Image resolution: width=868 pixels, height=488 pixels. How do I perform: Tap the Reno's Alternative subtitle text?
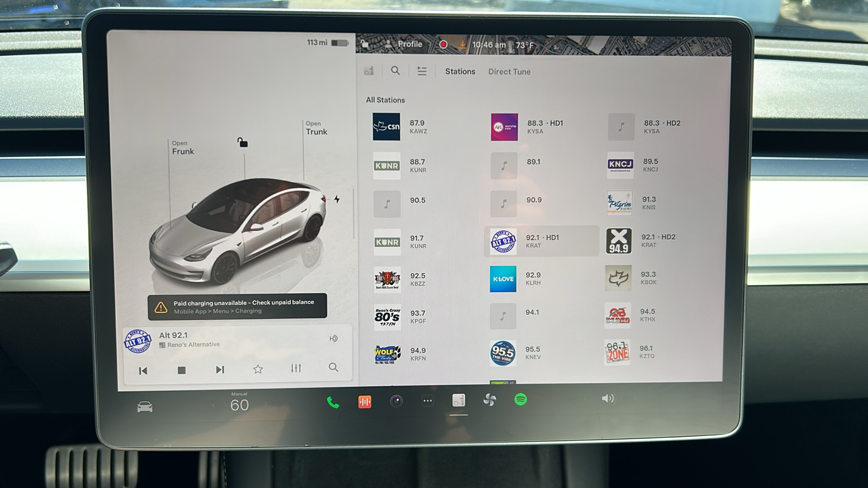(x=194, y=344)
